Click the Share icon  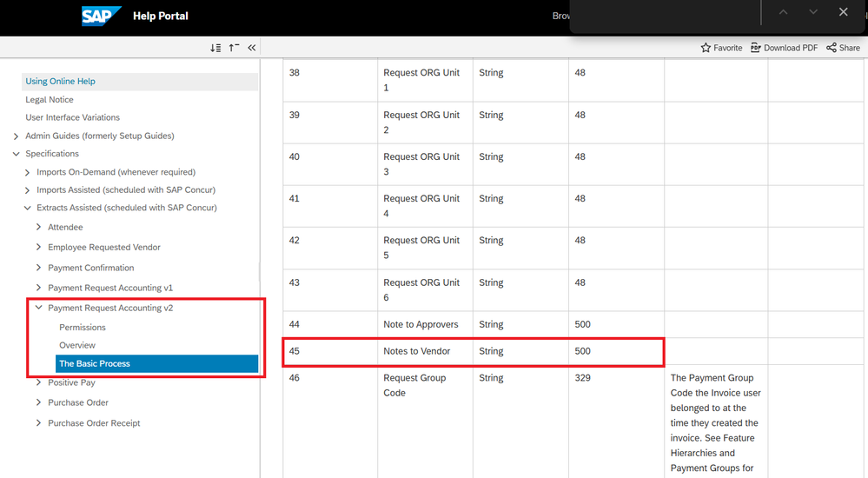(832, 48)
